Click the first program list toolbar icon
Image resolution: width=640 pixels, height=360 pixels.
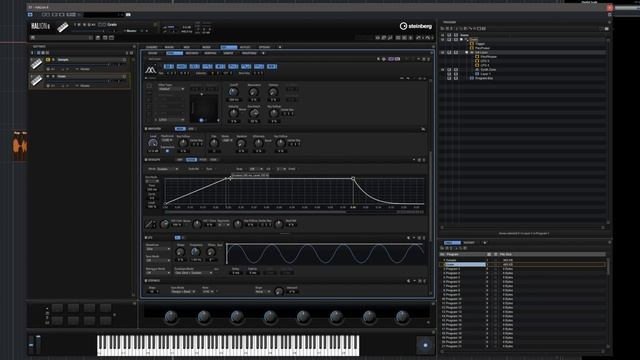click(442, 248)
